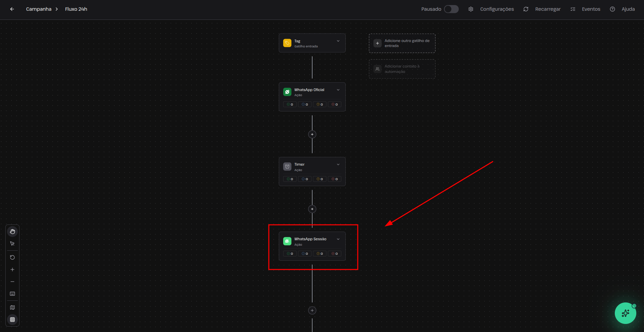Click the Recarregar button
644x332 pixels.
542,9
